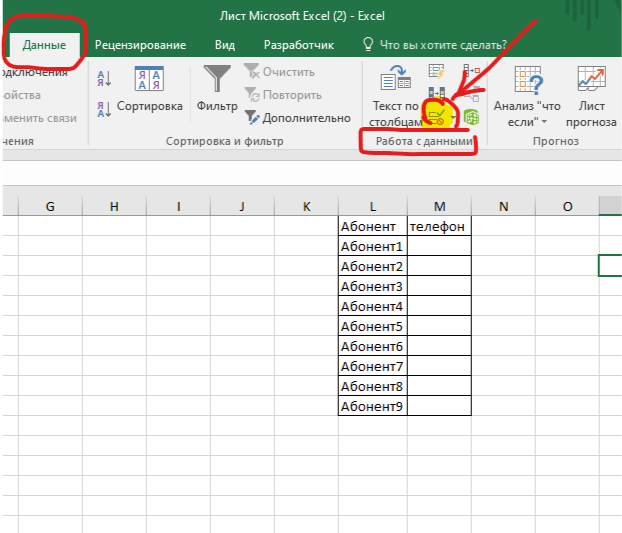The image size is (622, 533).
Task: Select column L header
Action: 373,206
